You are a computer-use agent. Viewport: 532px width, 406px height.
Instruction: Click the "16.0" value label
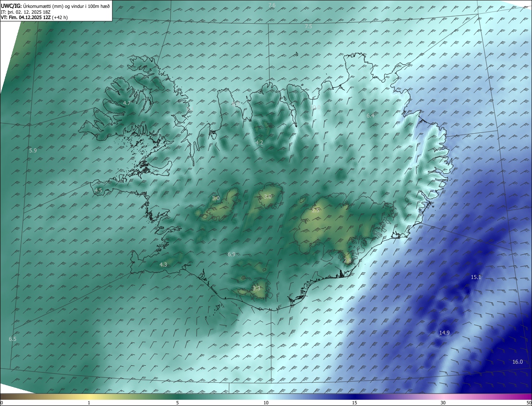click(517, 362)
